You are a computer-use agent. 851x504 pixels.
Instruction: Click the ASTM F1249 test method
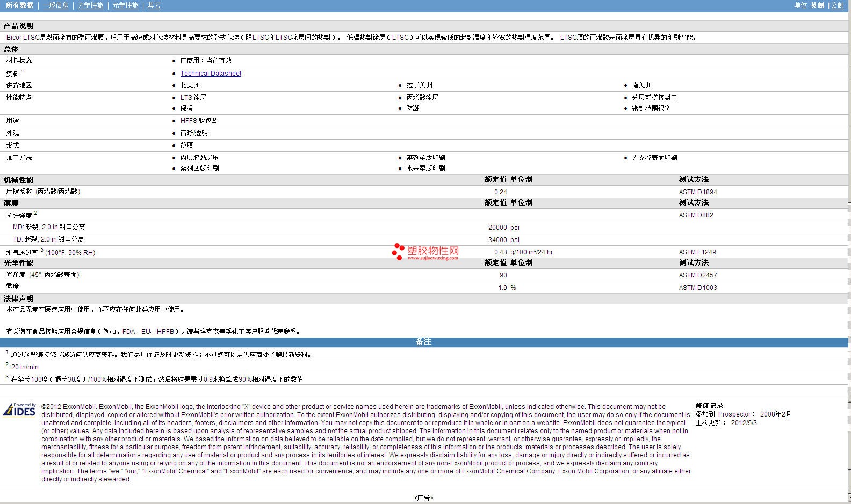tap(697, 252)
